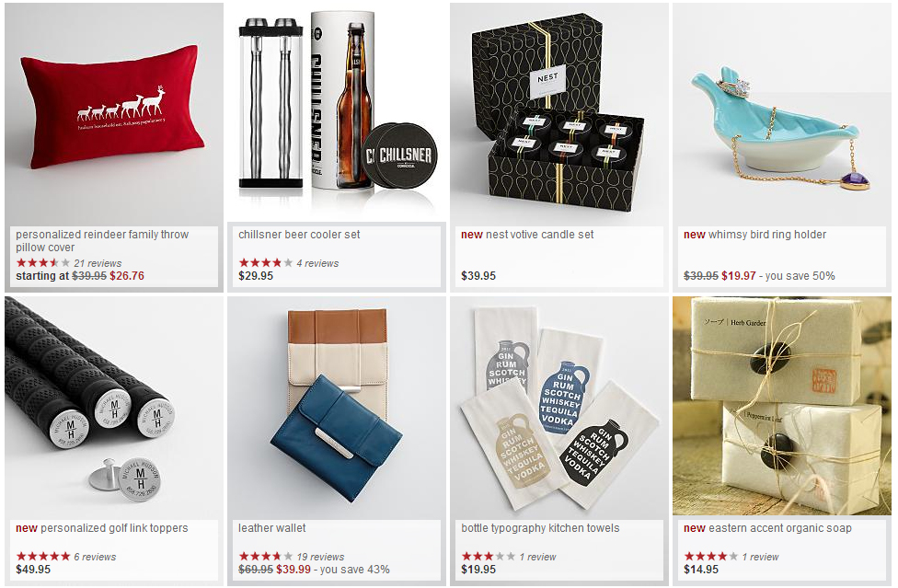Open the Chillsner beer cooler set photo
The width and height of the screenshot is (898, 588).
click(x=337, y=112)
